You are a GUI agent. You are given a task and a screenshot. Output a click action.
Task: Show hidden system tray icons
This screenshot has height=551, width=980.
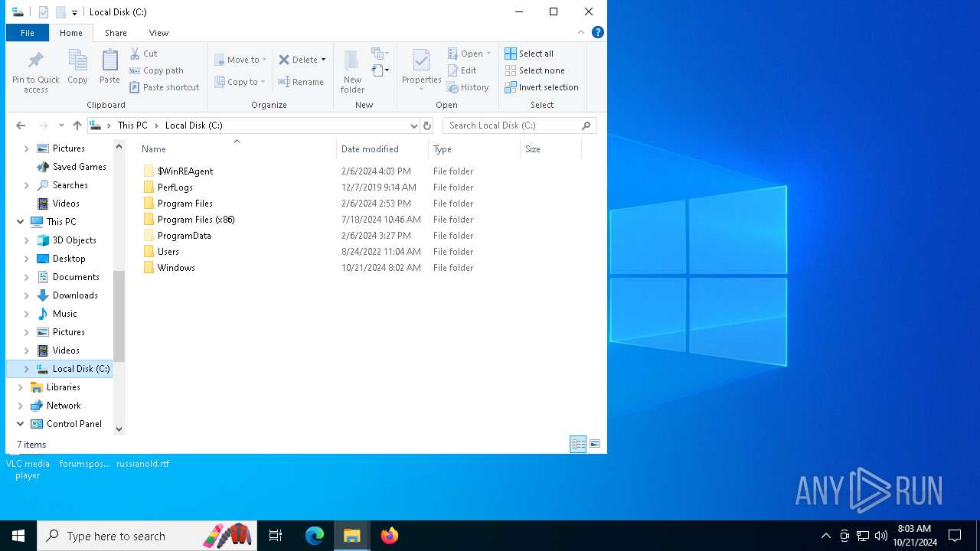[x=825, y=536]
